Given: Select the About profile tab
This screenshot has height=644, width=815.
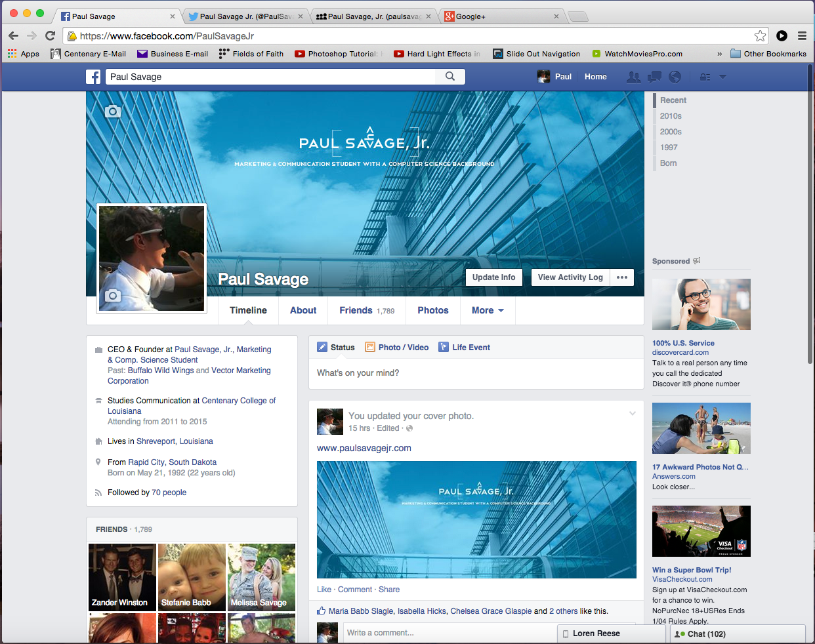Looking at the screenshot, I should point(303,310).
